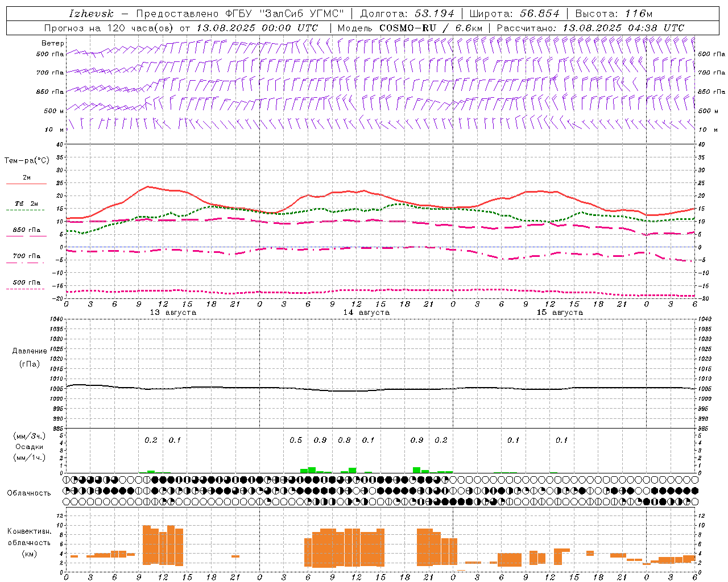Select the Высота: 116м elevation text

click(614, 14)
